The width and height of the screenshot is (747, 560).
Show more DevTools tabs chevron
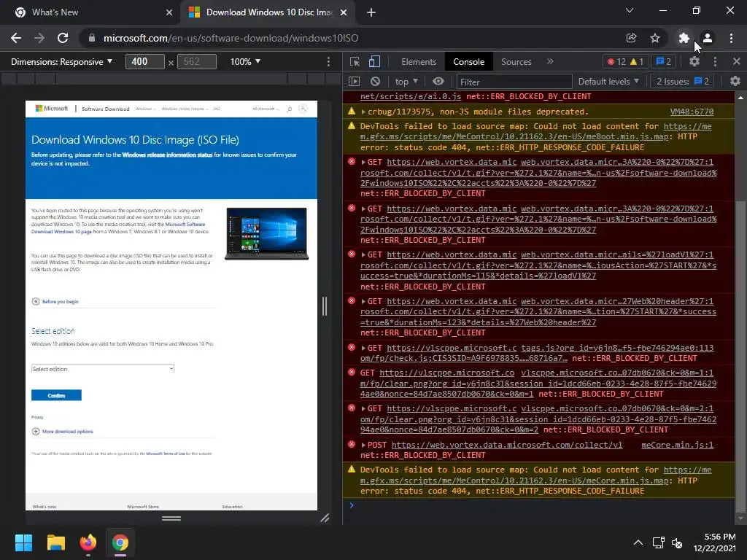point(550,61)
